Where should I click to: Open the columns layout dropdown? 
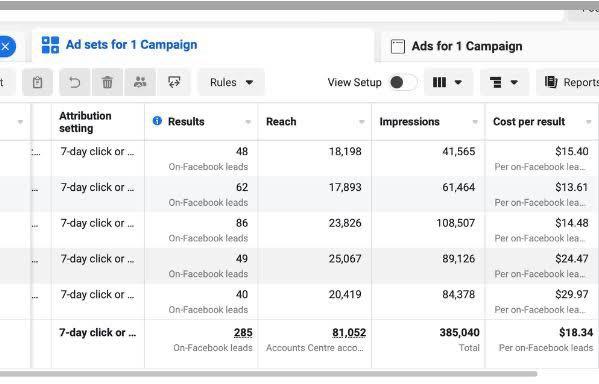tap(448, 82)
